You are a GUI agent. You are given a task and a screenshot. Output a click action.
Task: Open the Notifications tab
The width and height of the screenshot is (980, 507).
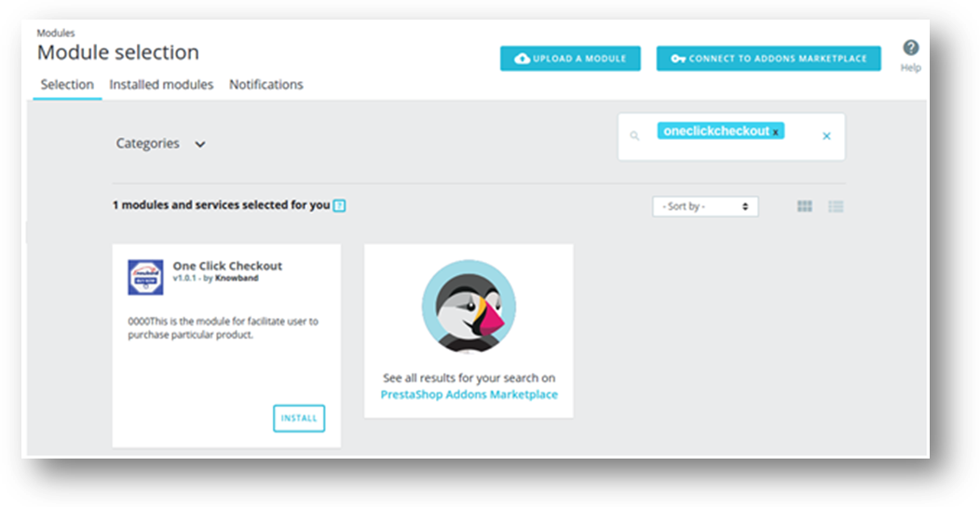(265, 85)
